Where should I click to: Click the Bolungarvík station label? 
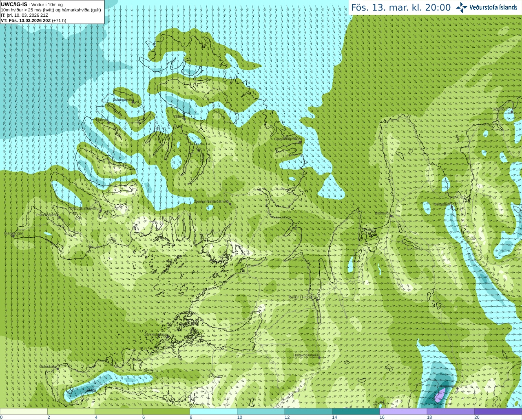click(x=123, y=99)
